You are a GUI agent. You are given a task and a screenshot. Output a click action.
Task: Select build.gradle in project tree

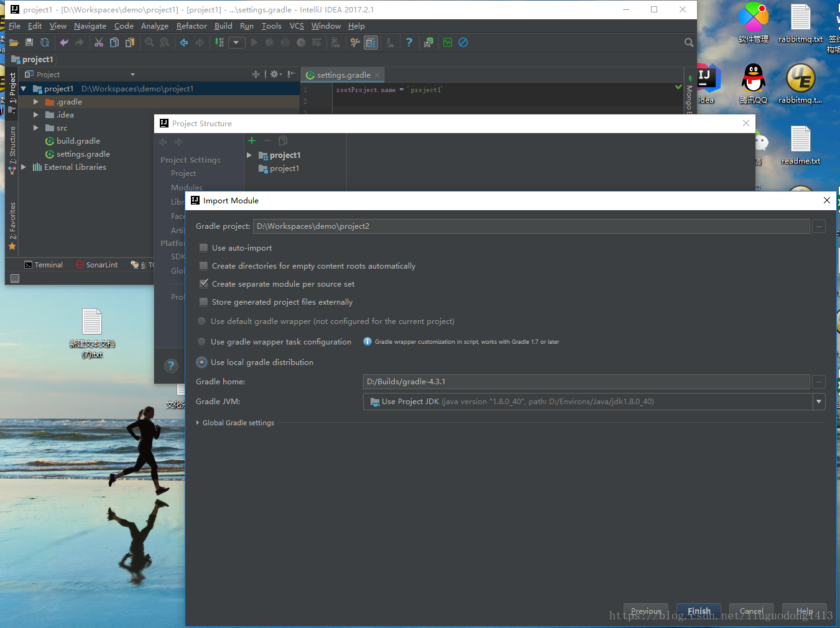point(78,141)
